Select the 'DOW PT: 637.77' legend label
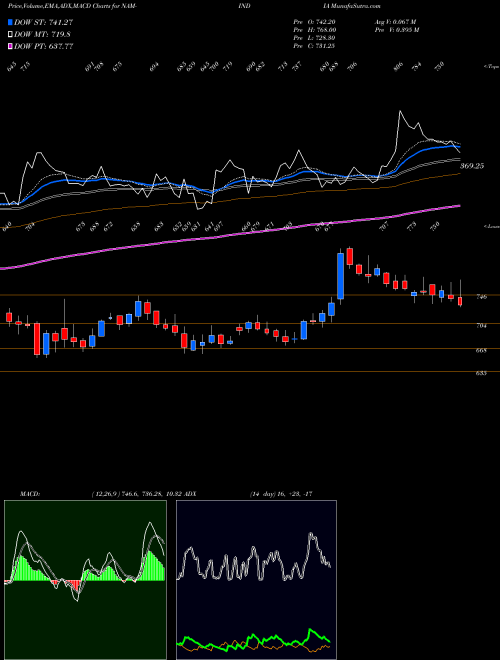Image resolution: width=500 pixels, height=660 pixels. (x=43, y=46)
